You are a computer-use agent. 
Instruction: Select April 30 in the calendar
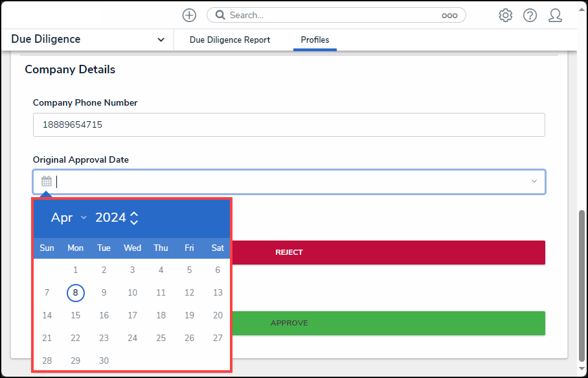pos(104,360)
